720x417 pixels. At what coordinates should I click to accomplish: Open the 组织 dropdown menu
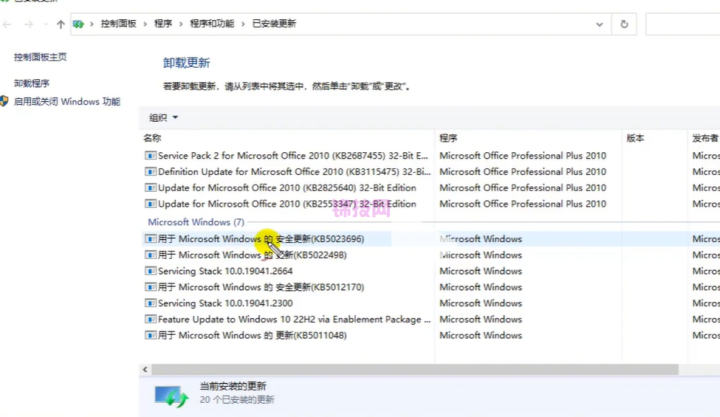pos(163,118)
